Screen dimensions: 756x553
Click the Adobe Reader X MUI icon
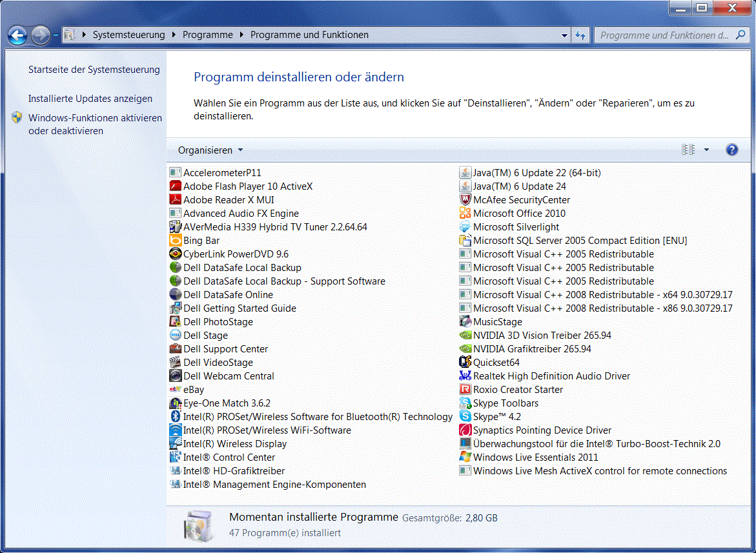point(176,199)
